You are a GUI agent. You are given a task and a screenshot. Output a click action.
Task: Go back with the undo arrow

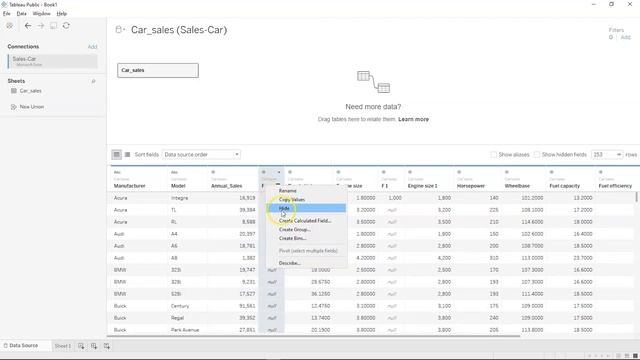point(28,25)
